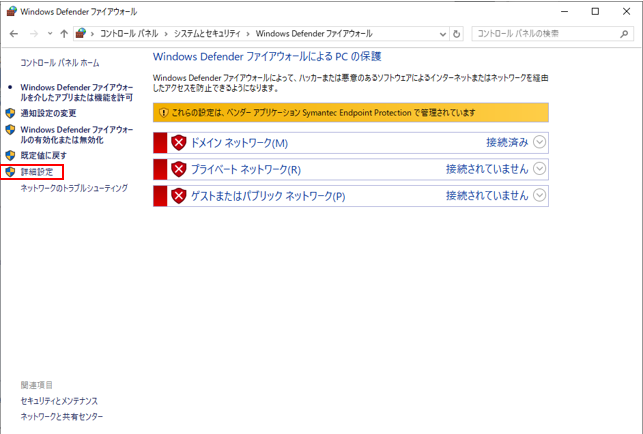Screen dimensions: 643x434
Task: Expand プライベート ネットワーク section chevron
Action: [x=539, y=169]
